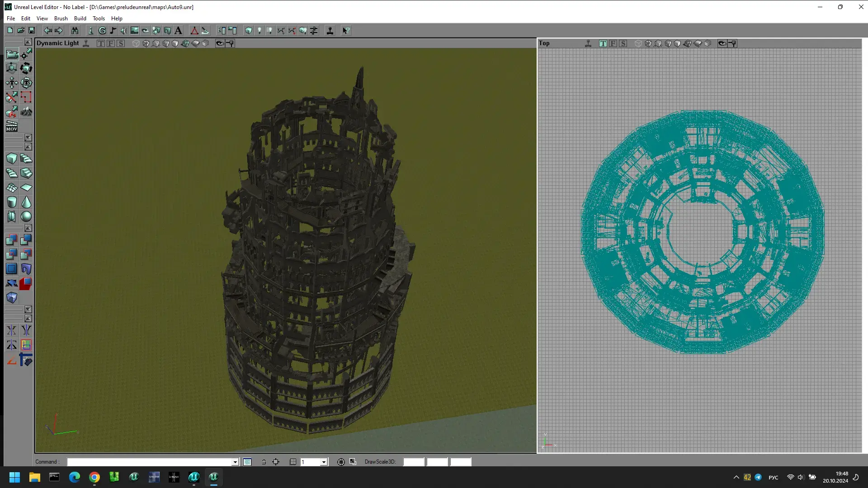Image resolution: width=868 pixels, height=488 pixels.
Task: Select the Cylinder brush builder
Action: (12, 202)
